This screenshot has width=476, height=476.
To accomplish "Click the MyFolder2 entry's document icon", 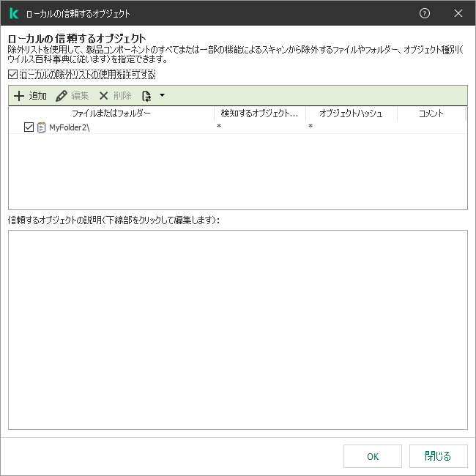I will (42, 127).
